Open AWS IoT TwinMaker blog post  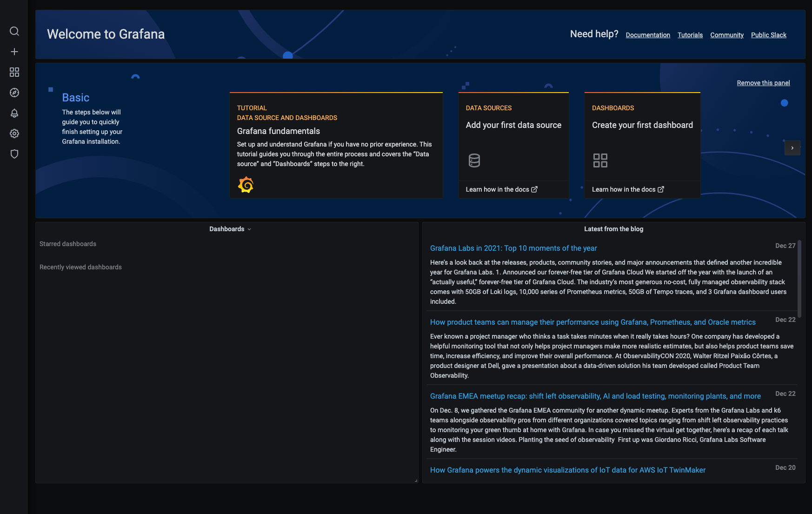tap(568, 470)
